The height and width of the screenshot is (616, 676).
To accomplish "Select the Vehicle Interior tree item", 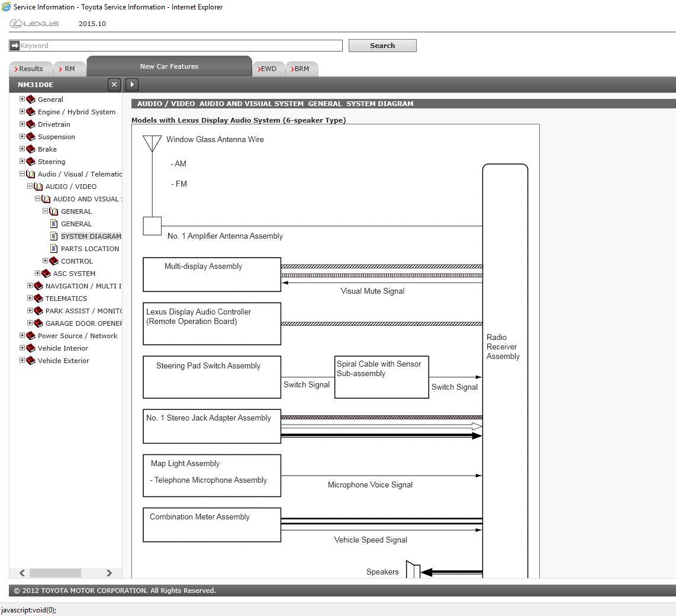I will click(63, 348).
